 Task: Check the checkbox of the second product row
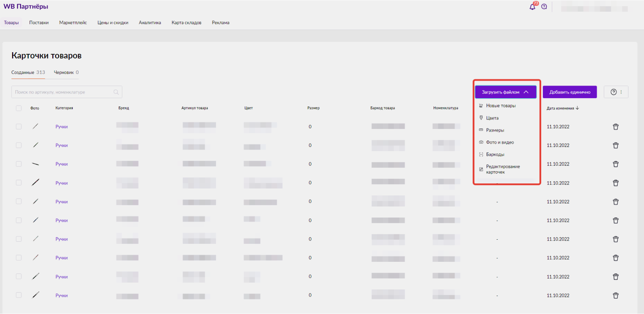(x=18, y=145)
